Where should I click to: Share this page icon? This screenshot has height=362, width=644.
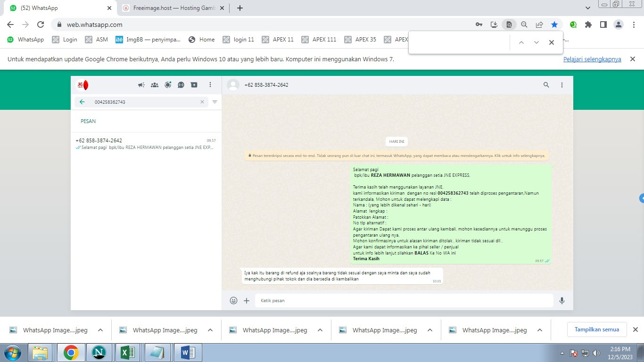coord(539,25)
